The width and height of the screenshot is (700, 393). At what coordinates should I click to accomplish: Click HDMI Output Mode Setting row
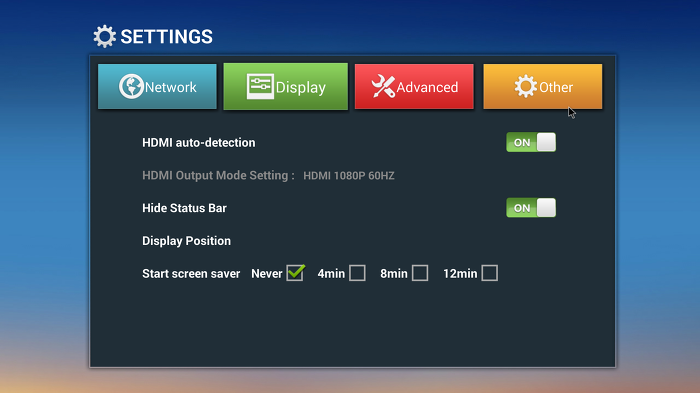coord(268,176)
